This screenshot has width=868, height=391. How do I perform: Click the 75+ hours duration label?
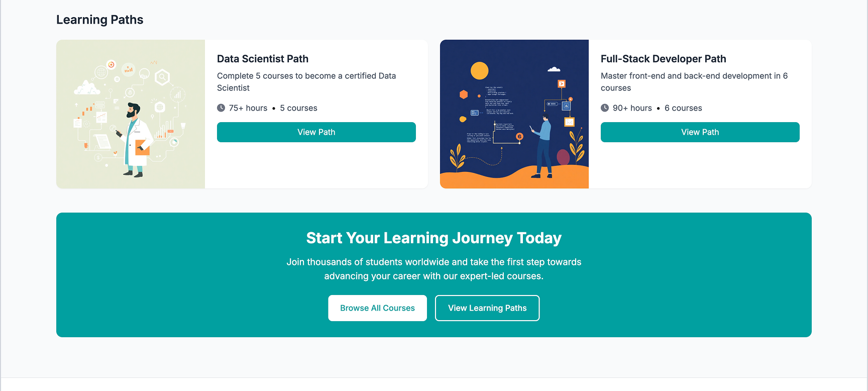(248, 108)
